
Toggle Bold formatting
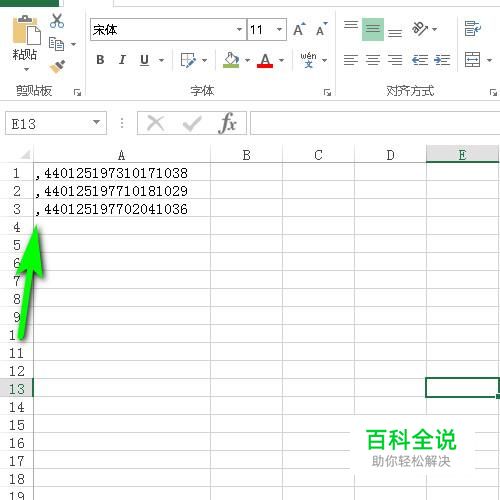click(100, 60)
